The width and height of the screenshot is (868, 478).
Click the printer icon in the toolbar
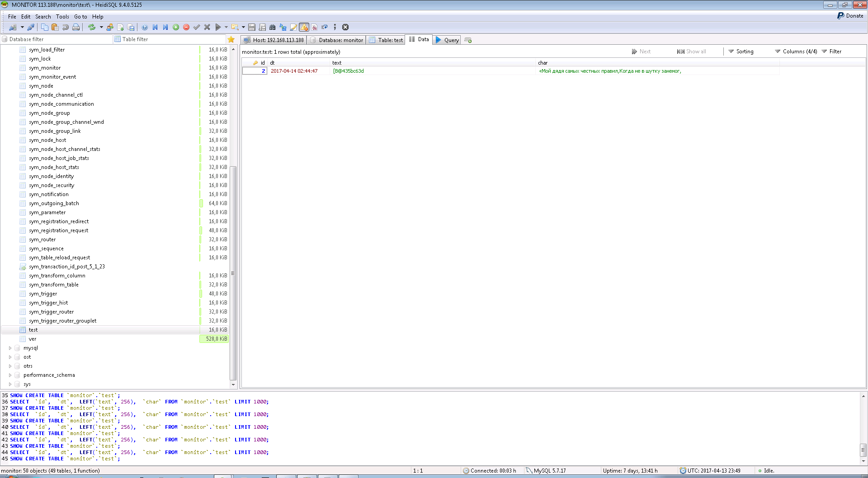point(76,27)
